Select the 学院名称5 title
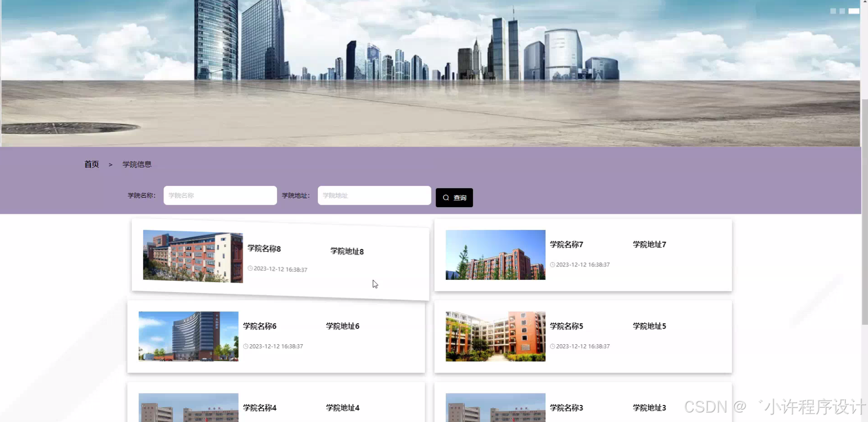Screen dimensions: 868x422 click(x=566, y=326)
